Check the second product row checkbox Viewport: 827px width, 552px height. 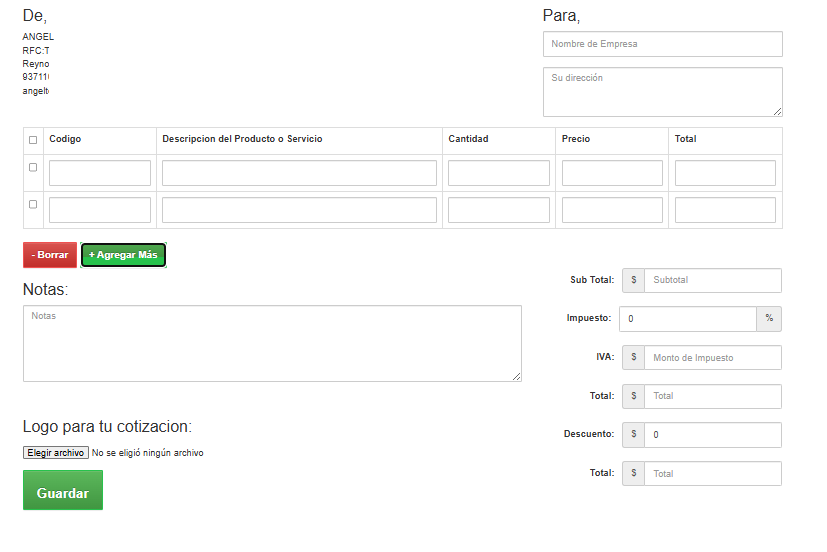pyautogui.click(x=33, y=204)
